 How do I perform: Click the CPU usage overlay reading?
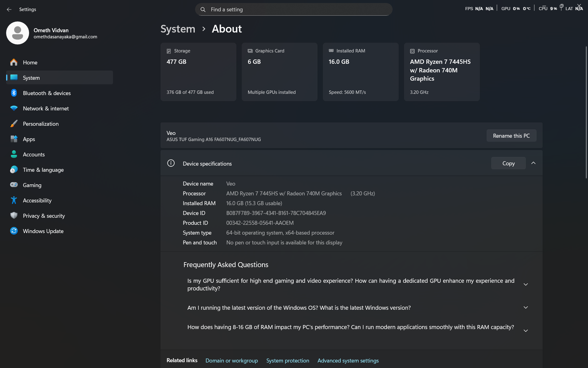[548, 9]
